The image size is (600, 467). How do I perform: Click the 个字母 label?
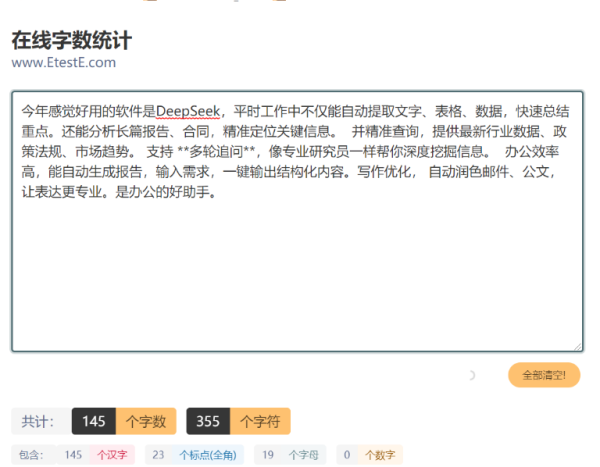304,455
